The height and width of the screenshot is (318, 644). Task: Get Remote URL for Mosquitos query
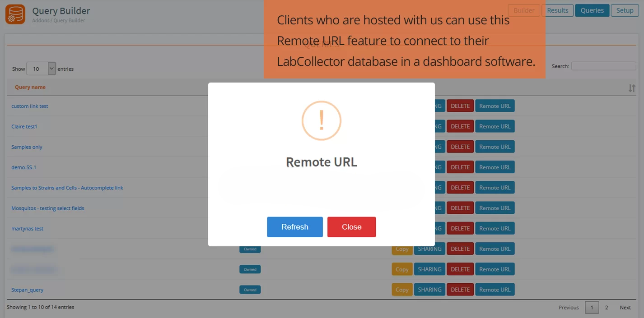495,208
